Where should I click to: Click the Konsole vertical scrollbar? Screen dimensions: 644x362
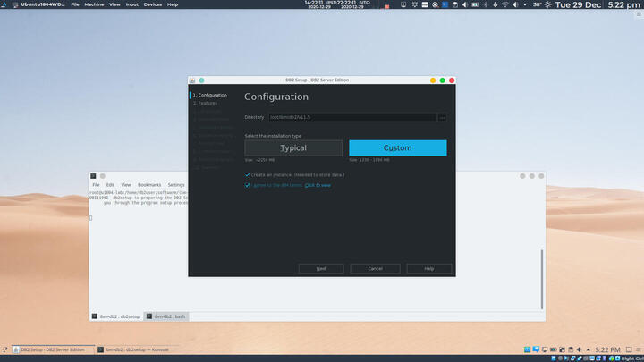click(542, 279)
